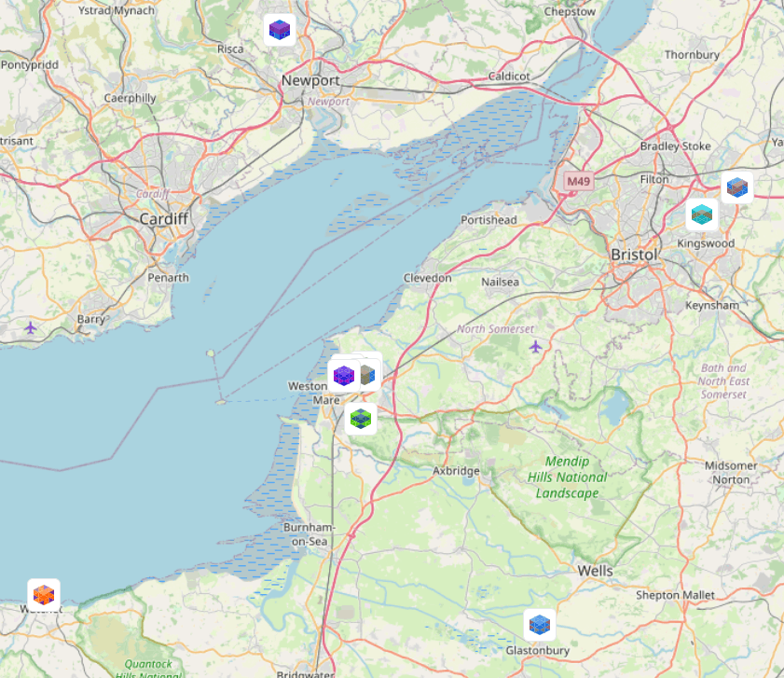
Task: Select the Clevedon town label
Action: tap(428, 278)
